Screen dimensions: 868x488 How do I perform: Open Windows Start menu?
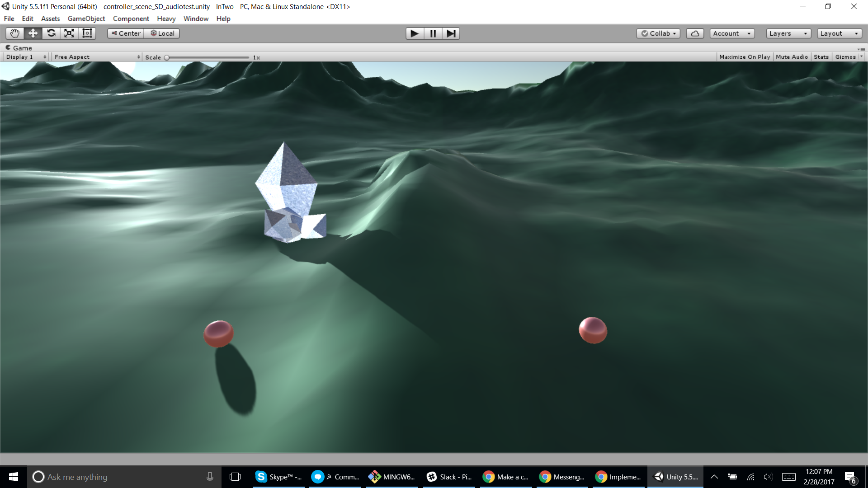click(x=14, y=477)
